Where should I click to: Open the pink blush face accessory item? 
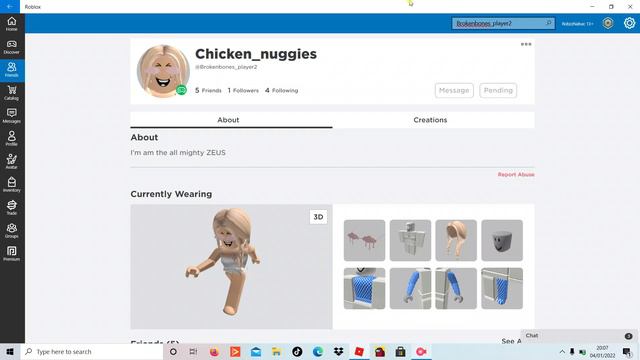[x=364, y=240]
